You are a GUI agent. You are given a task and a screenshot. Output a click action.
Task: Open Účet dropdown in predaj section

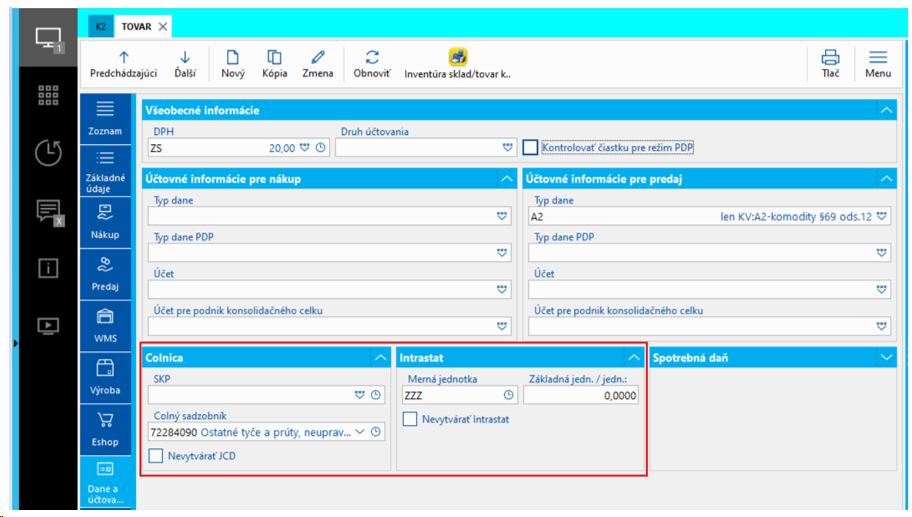[x=882, y=290]
